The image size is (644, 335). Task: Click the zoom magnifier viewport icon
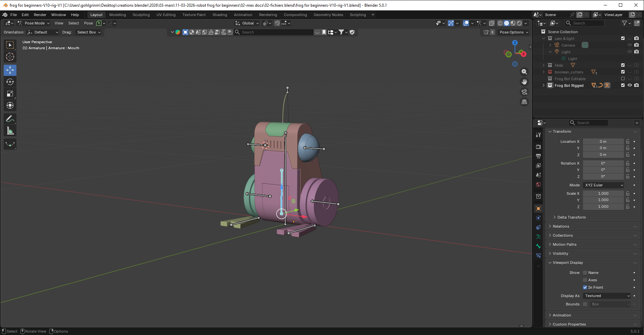(524, 72)
